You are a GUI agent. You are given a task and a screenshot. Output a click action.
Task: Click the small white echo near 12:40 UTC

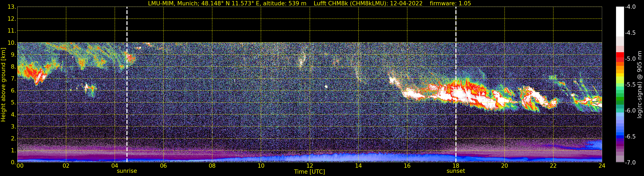[326, 87]
